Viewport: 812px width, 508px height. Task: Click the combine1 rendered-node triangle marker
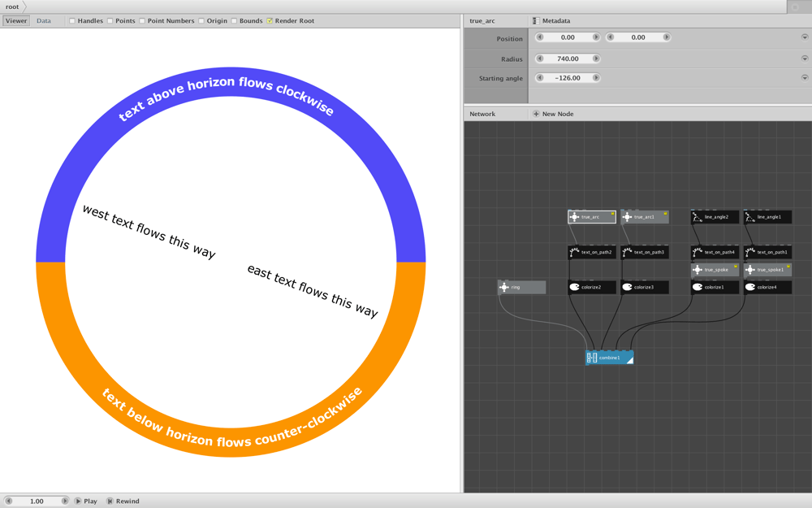coord(630,360)
